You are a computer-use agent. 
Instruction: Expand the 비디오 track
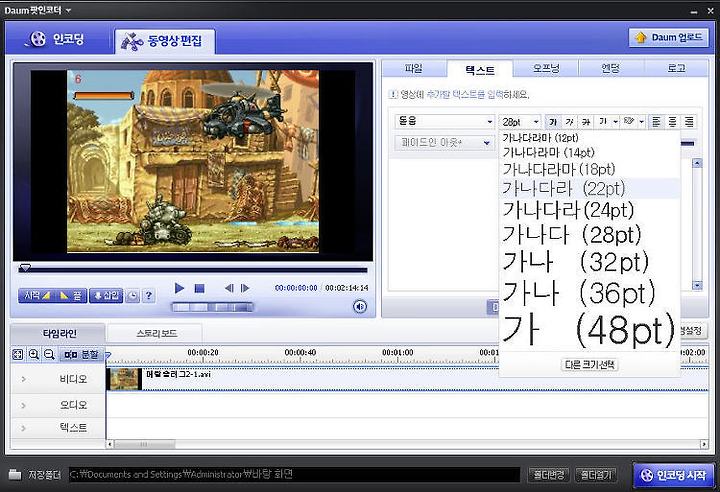[23, 379]
